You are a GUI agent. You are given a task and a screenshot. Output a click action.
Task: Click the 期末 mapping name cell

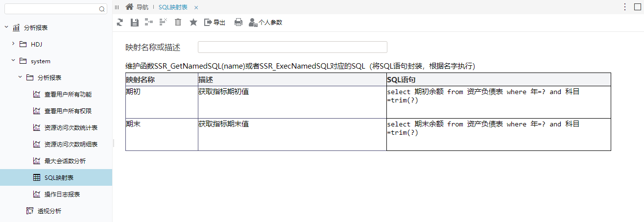(x=162, y=134)
